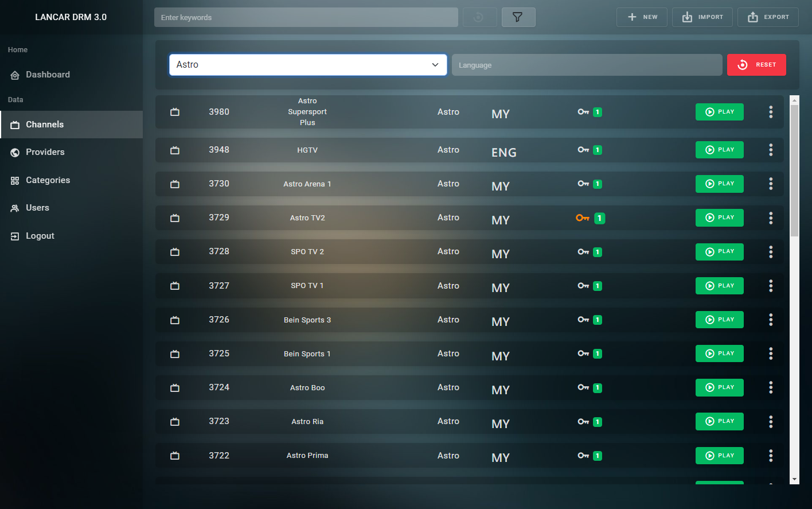Play the Astro Ria channel

pyautogui.click(x=720, y=421)
